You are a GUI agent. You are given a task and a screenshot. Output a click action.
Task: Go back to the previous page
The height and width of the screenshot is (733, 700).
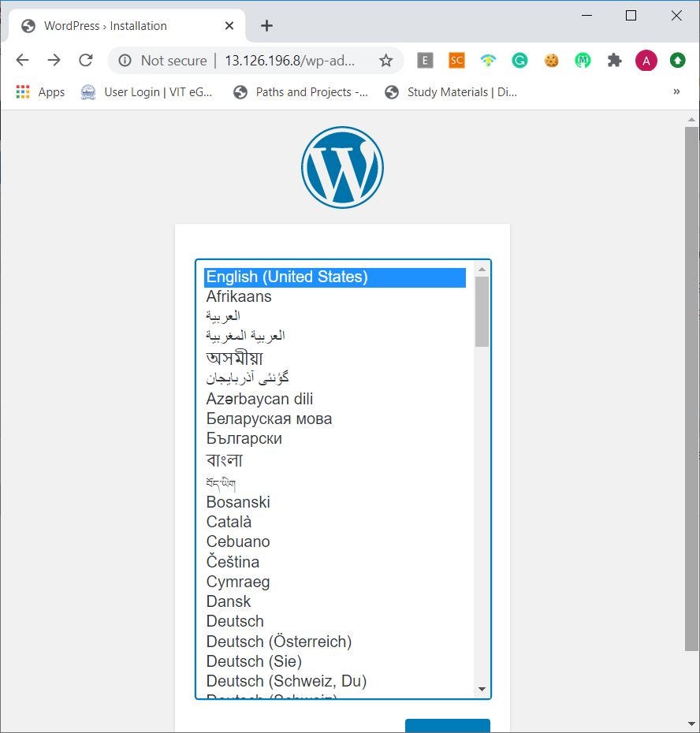(x=22, y=61)
